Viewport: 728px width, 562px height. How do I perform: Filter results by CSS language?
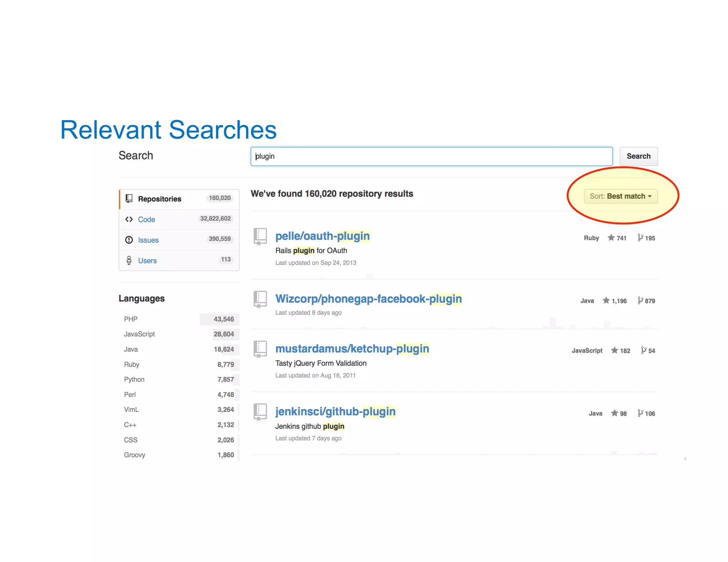179,440
